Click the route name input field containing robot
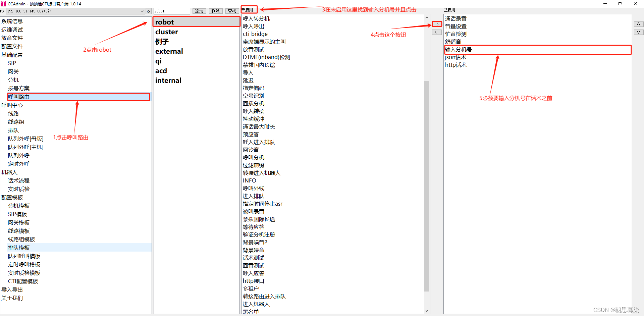The height and width of the screenshot is (316, 644). point(172,11)
